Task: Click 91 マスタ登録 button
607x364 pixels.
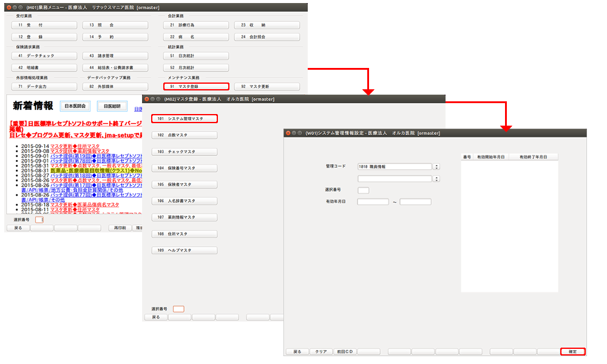Action: [x=196, y=87]
